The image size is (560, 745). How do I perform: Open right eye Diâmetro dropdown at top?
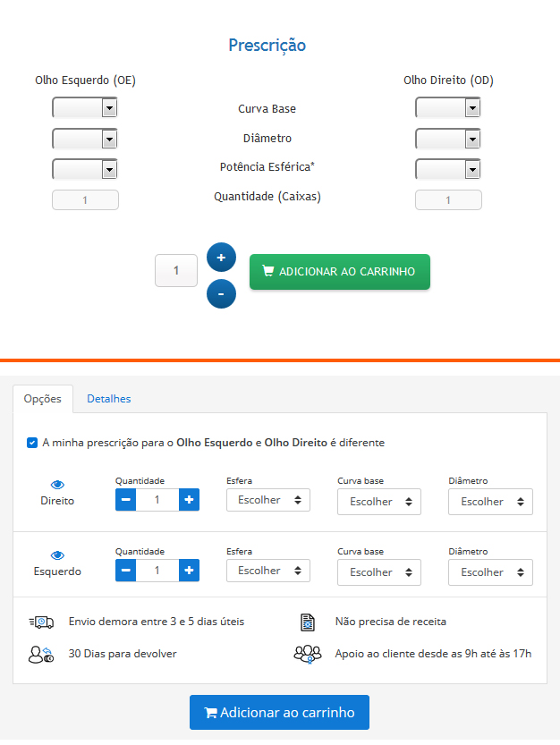click(448, 139)
